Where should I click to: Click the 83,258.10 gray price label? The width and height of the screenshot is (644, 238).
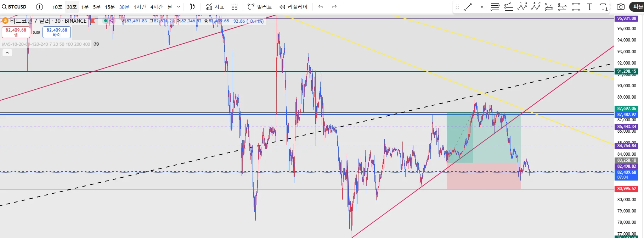point(626,160)
